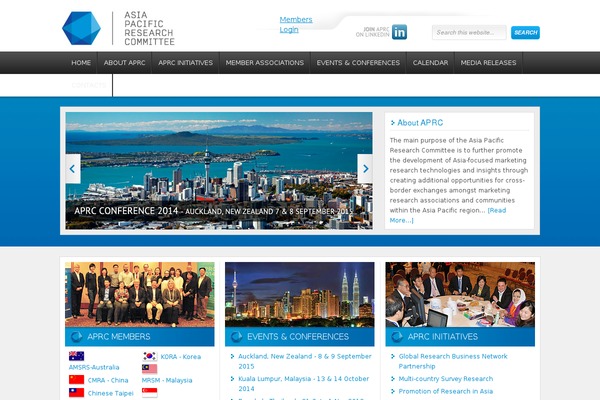Open Chinese Taipei member link
The width and height of the screenshot is (600, 400).
coord(111,393)
